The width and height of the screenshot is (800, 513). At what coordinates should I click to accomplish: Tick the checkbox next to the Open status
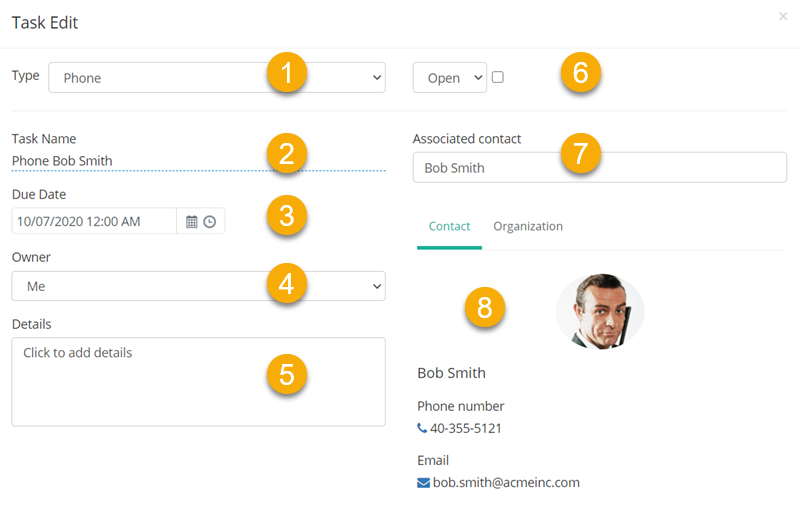pyautogui.click(x=498, y=77)
